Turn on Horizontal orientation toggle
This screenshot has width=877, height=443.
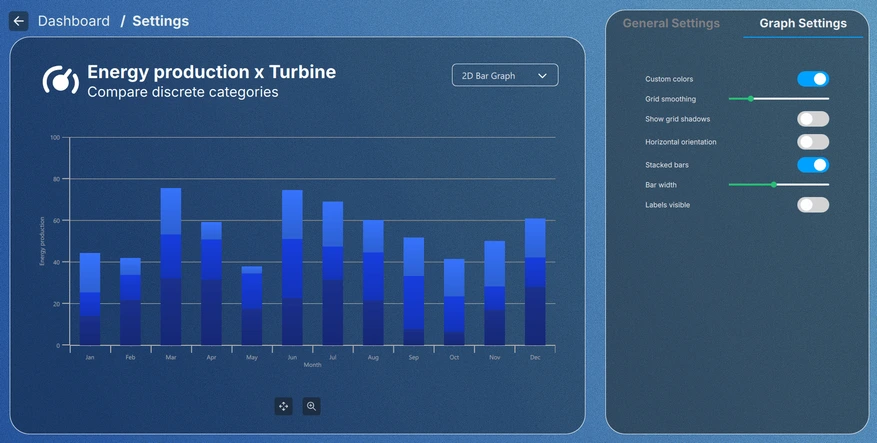(812, 142)
